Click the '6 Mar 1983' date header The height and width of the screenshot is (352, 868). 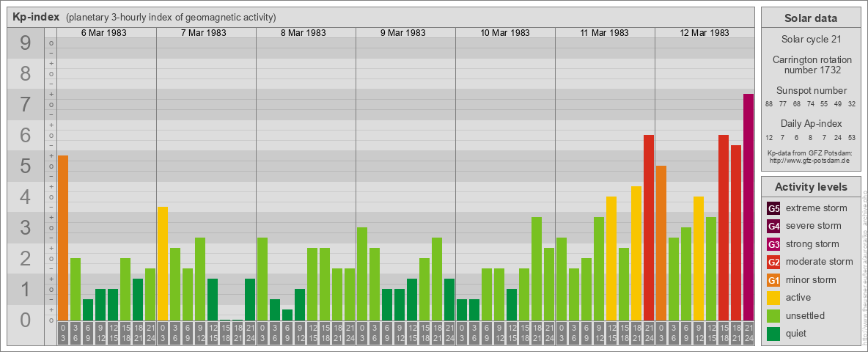(x=103, y=33)
